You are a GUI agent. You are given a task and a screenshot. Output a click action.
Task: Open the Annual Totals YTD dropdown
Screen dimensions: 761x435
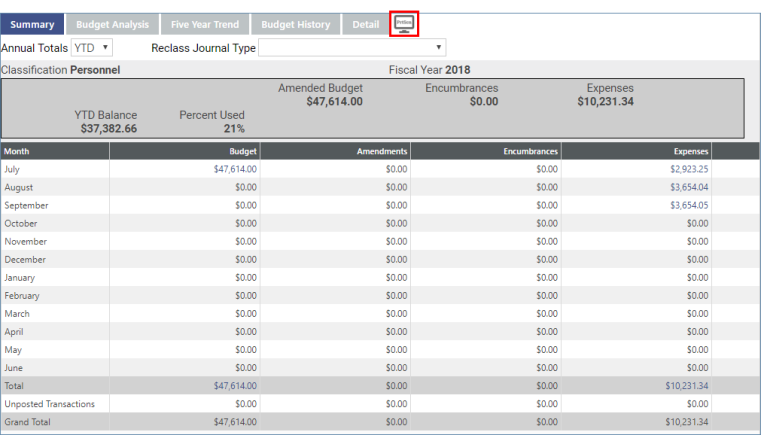(x=92, y=47)
